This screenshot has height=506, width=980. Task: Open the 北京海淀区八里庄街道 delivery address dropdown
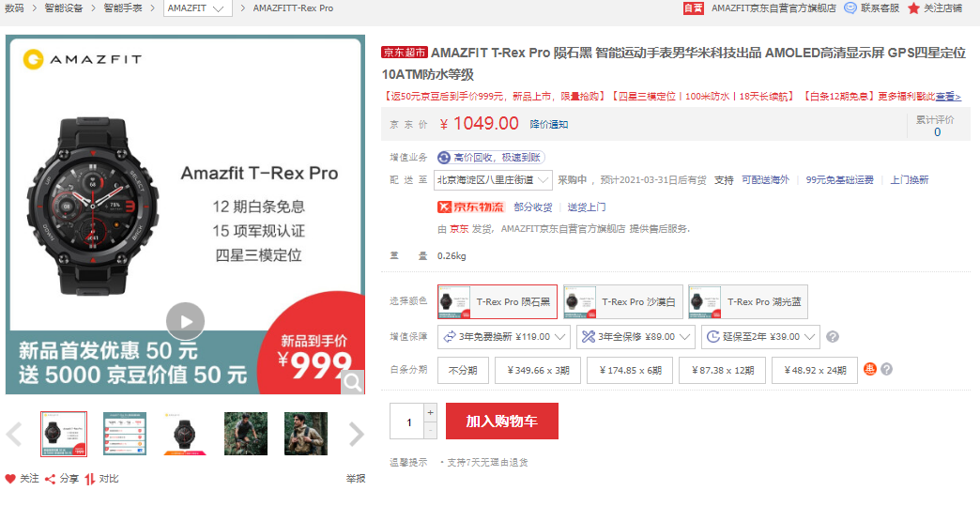pyautogui.click(x=494, y=180)
